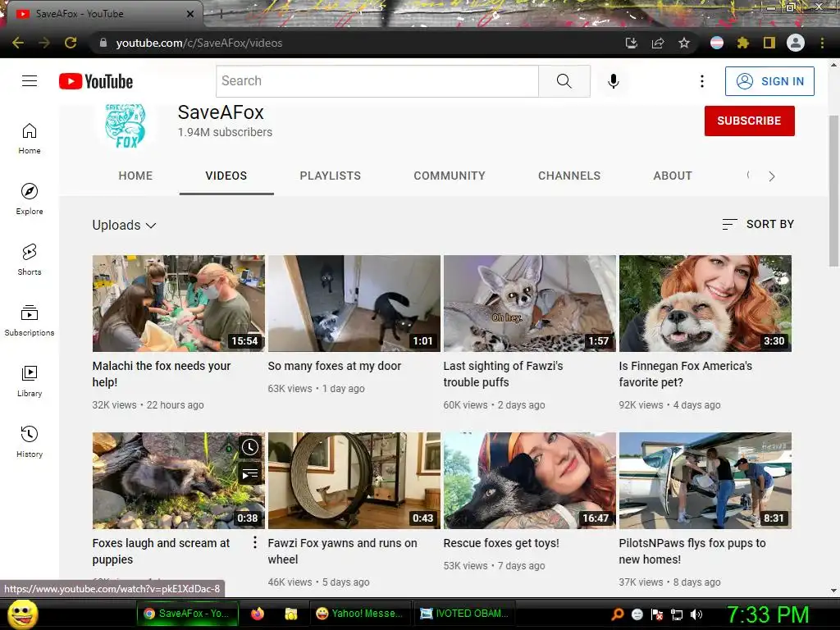The image size is (840, 630).
Task: Play the 0:43 fox wheel thumbnail
Action: [x=354, y=481]
